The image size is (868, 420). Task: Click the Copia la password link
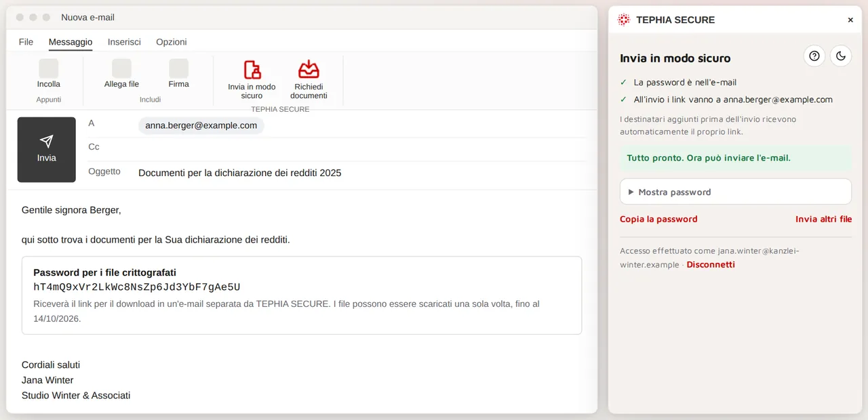[x=658, y=219]
